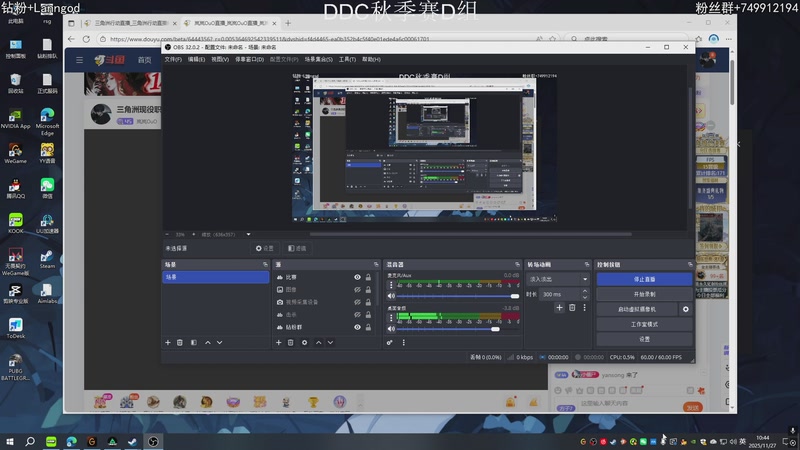The image size is (800, 450).
Task: Move the selected source down
Action: [330, 342]
